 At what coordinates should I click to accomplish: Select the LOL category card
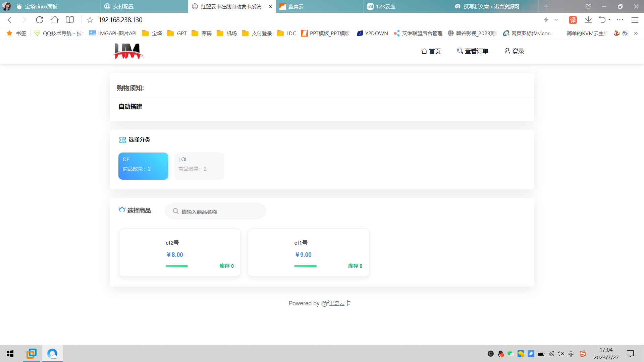(x=199, y=166)
